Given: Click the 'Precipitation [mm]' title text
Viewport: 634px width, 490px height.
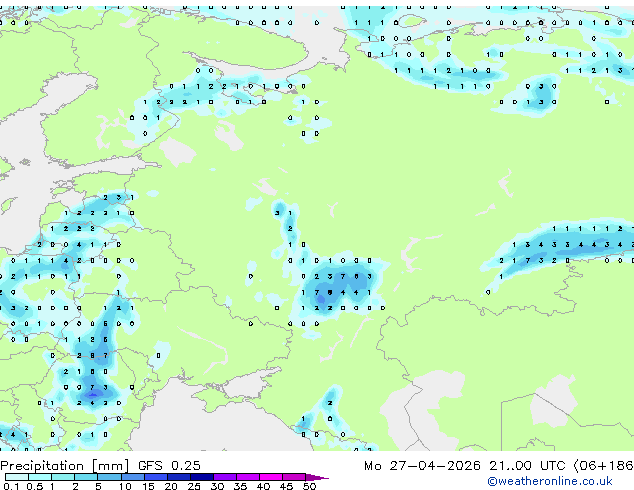Looking at the screenshot, I should pyautogui.click(x=65, y=466).
